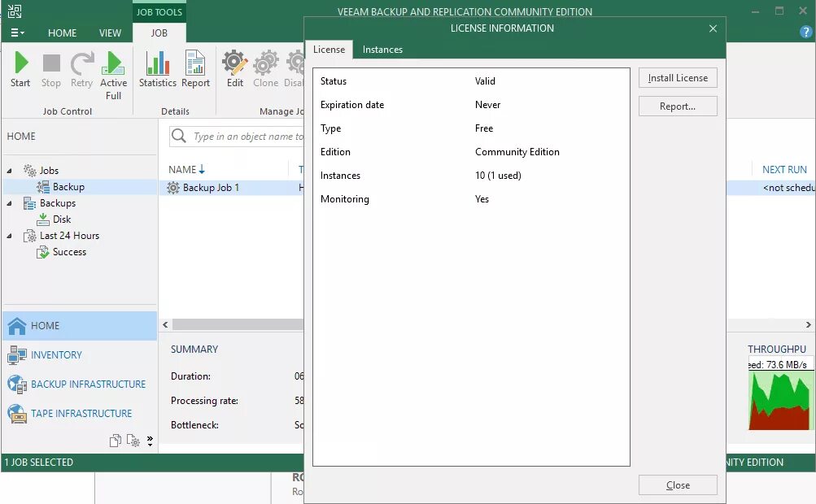Click the Report... button in dialog
Image resolution: width=816 pixels, height=504 pixels.
[678, 106]
